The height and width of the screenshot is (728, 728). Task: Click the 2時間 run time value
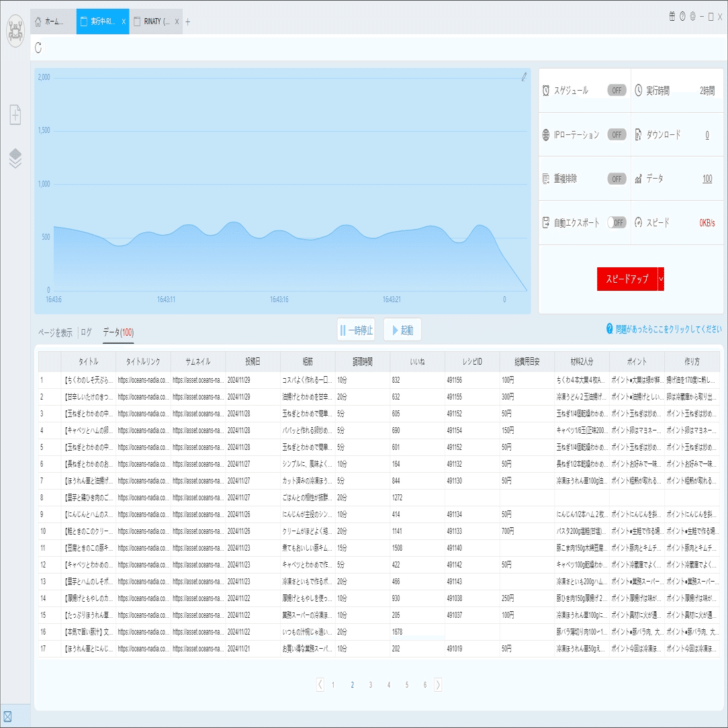coord(707,91)
